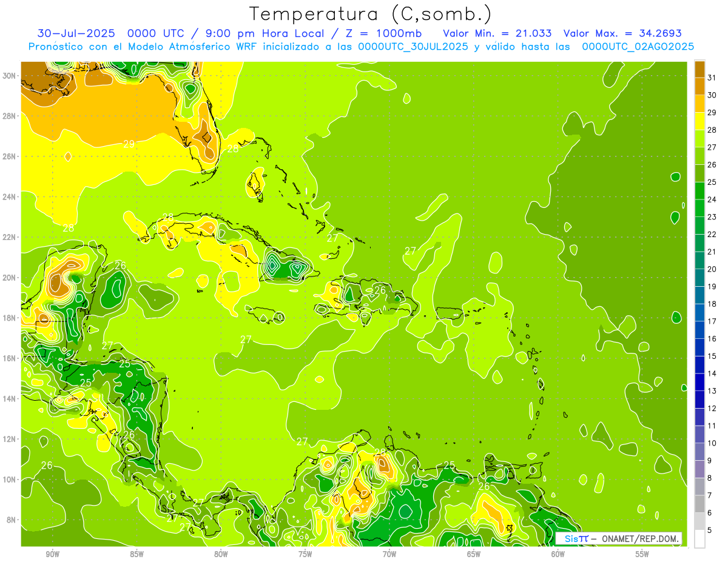Click the 26N latitude axis label
The width and height of the screenshot is (728, 562).
(x=8, y=156)
